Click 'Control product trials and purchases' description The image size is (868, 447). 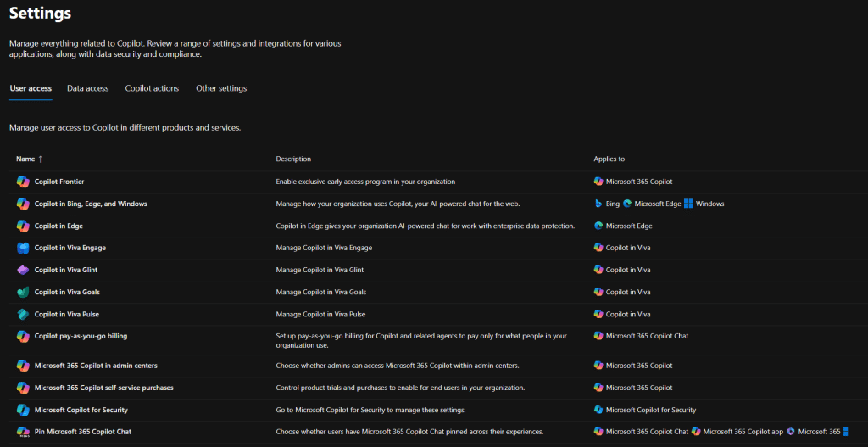(400, 388)
